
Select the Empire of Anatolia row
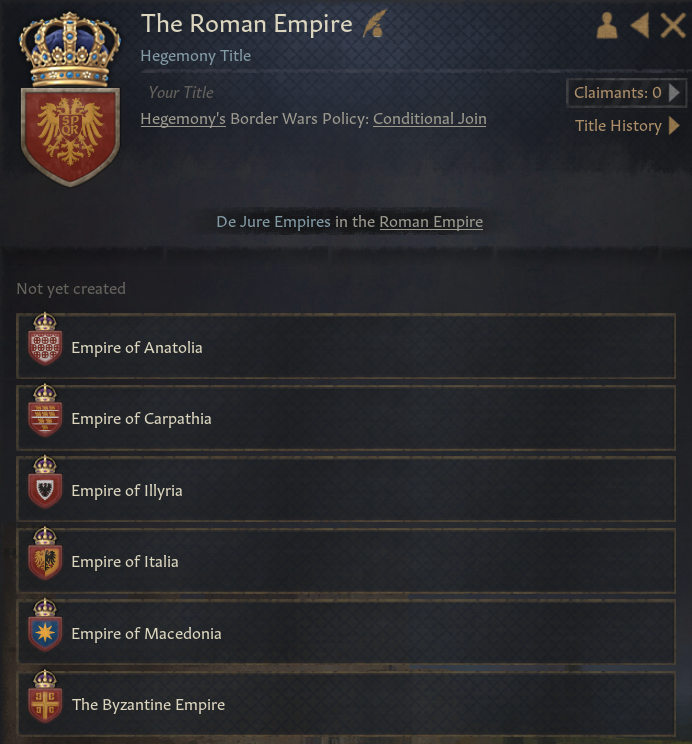click(346, 346)
